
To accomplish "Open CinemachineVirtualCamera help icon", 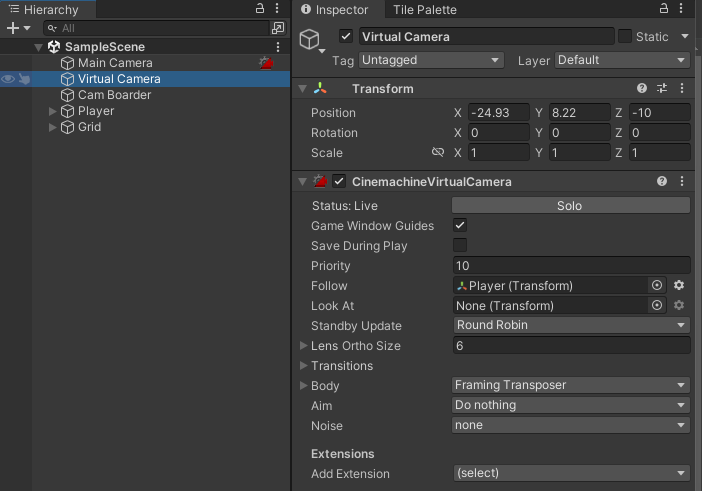I will (x=662, y=181).
